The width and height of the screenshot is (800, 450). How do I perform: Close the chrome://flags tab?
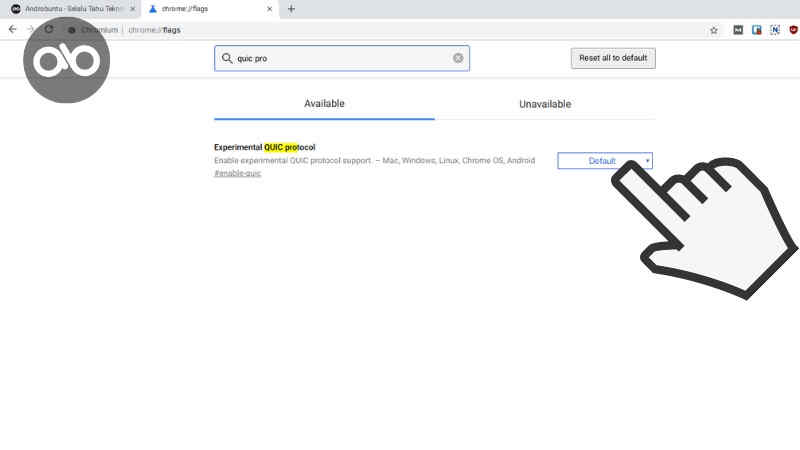click(269, 9)
